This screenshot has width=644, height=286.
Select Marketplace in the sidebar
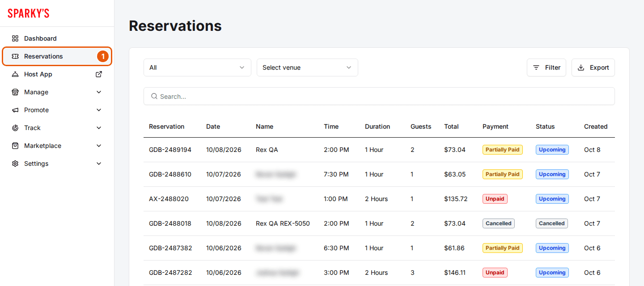click(57, 146)
